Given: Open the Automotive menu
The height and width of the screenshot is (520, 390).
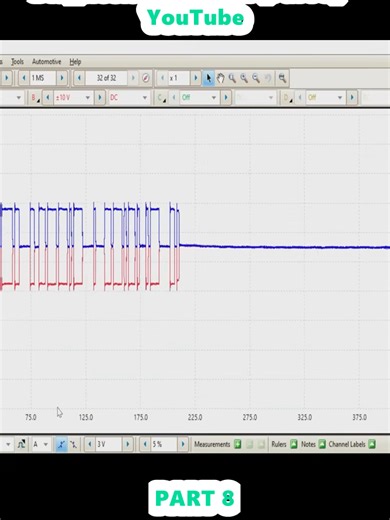Looking at the screenshot, I should [x=46, y=62].
